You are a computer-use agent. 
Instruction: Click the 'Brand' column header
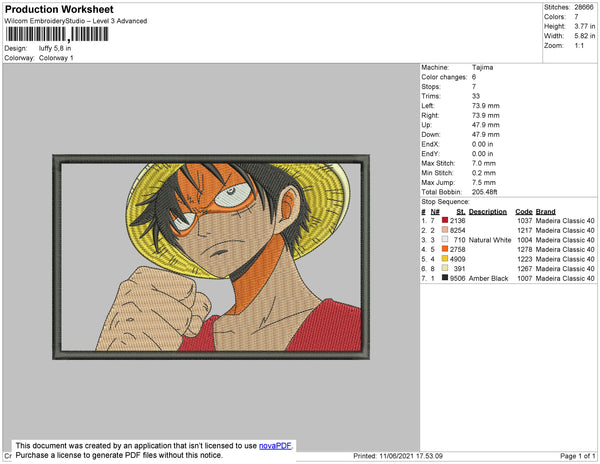(545, 212)
